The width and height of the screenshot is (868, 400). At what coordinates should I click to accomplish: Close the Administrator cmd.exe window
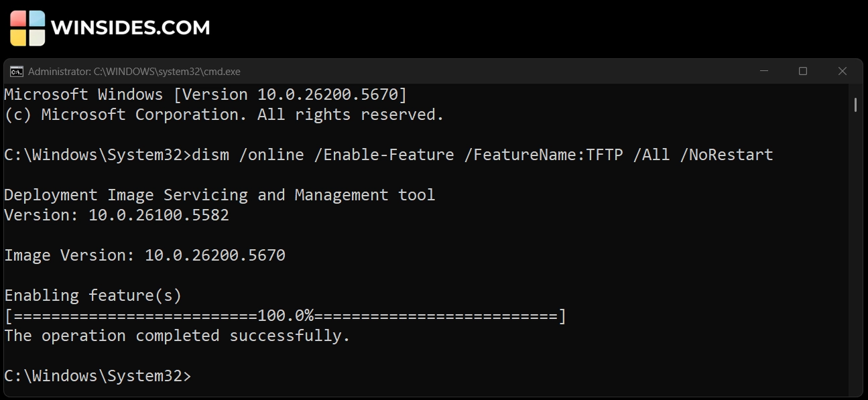[x=843, y=71]
